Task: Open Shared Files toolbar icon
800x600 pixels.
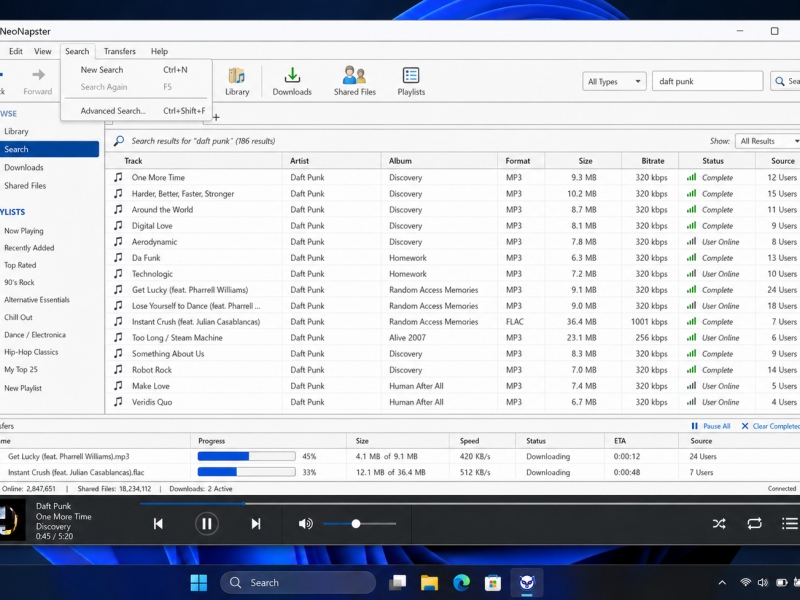Action: pyautogui.click(x=355, y=81)
